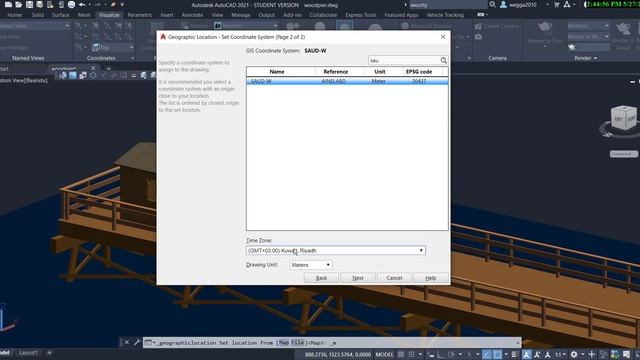Close the woodpier drawing file tab
Viewport: 640px width, 360px height.
[x=93, y=68]
